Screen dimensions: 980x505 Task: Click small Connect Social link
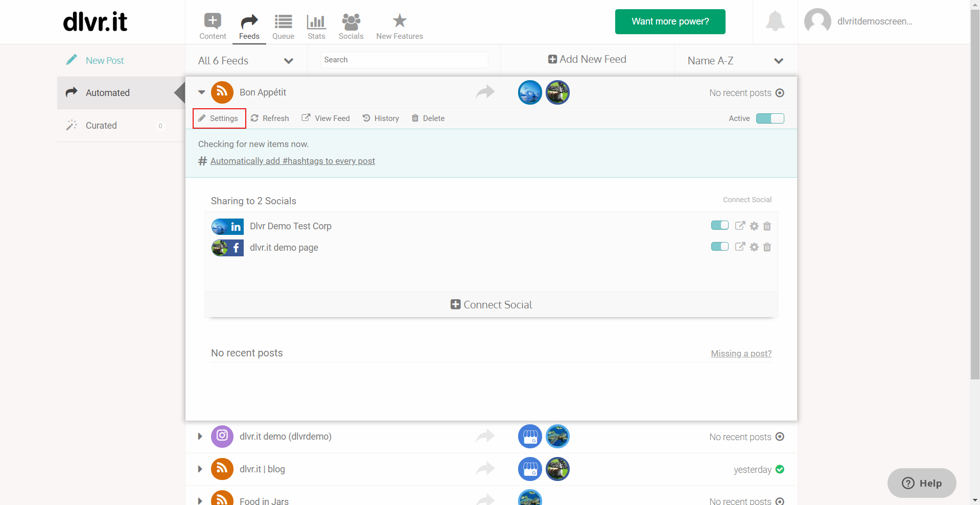coord(747,200)
